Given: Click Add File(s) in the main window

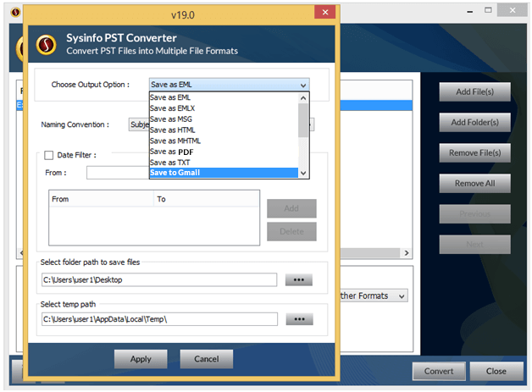Looking at the screenshot, I should click(x=474, y=92).
